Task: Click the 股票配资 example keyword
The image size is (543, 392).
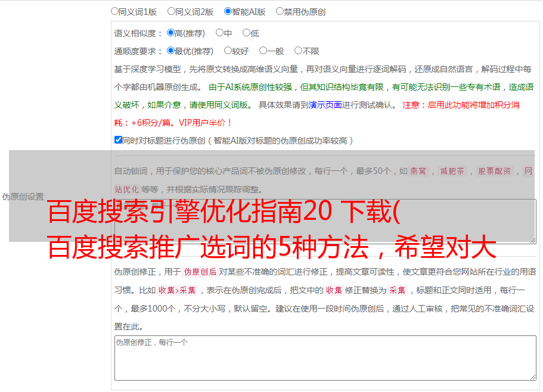Action: point(494,171)
